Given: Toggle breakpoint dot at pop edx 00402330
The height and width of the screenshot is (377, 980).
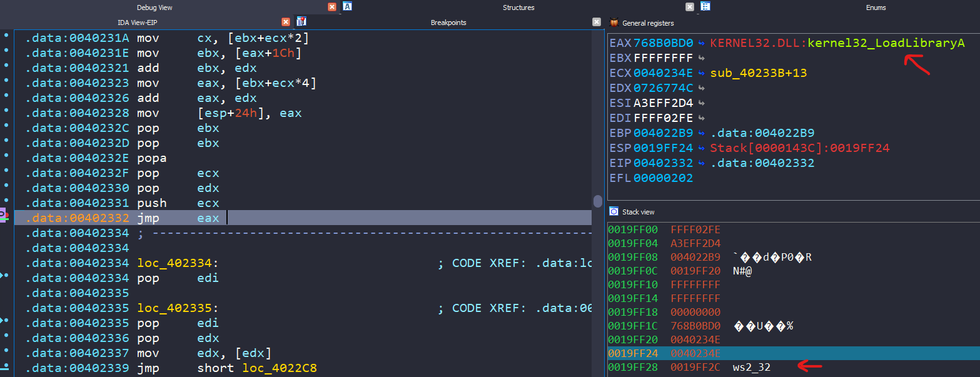Looking at the screenshot, I should (6, 186).
